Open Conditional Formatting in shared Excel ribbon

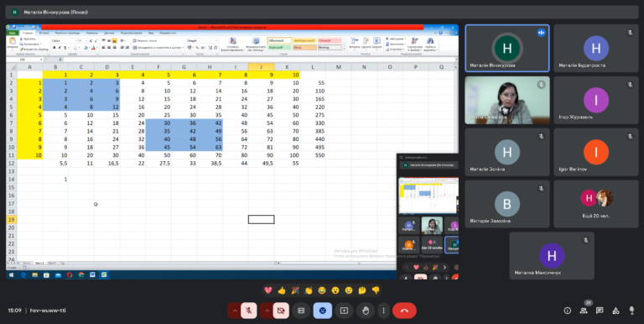(232, 44)
